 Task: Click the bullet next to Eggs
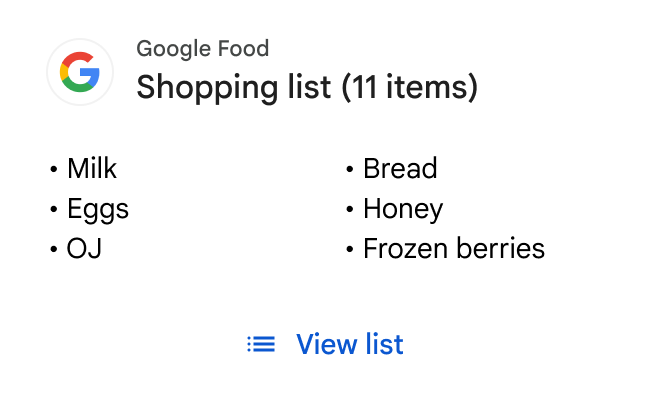coord(53,210)
